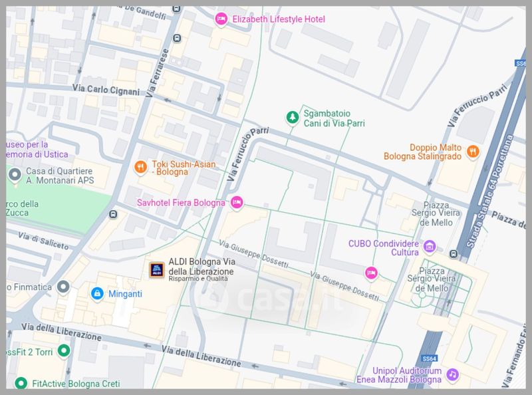Select the Via Carlo Cignani street label
532x395 pixels.
tap(106, 90)
